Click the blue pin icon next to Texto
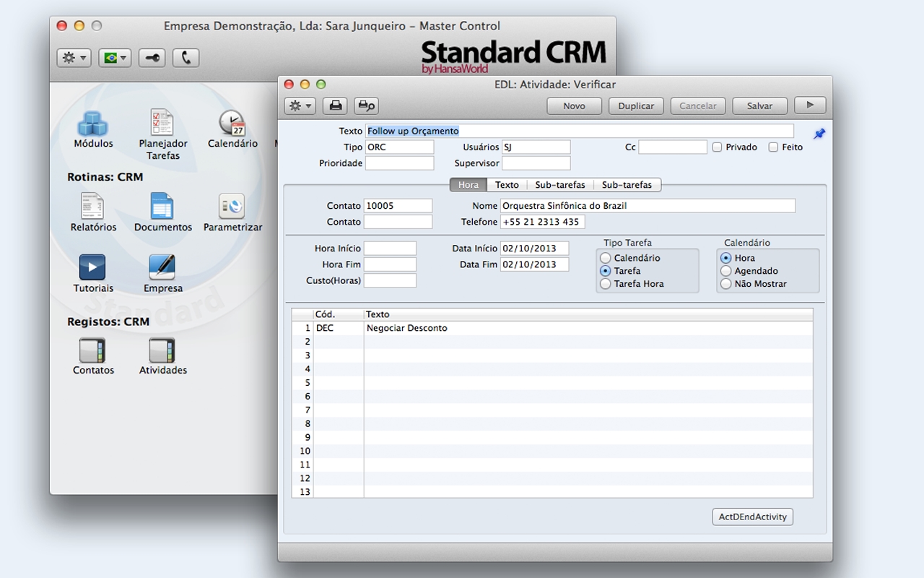924x578 pixels. coord(819,134)
